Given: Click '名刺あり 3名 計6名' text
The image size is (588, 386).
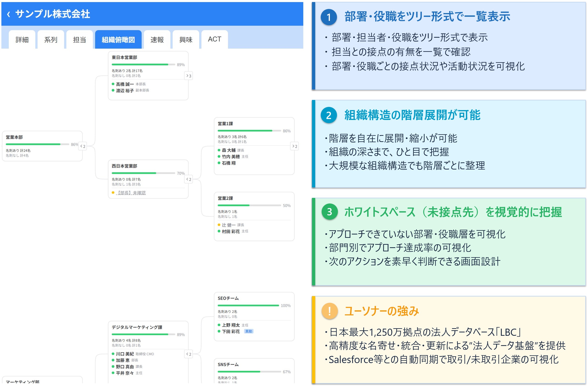Looking at the screenshot, I should click(x=232, y=137).
